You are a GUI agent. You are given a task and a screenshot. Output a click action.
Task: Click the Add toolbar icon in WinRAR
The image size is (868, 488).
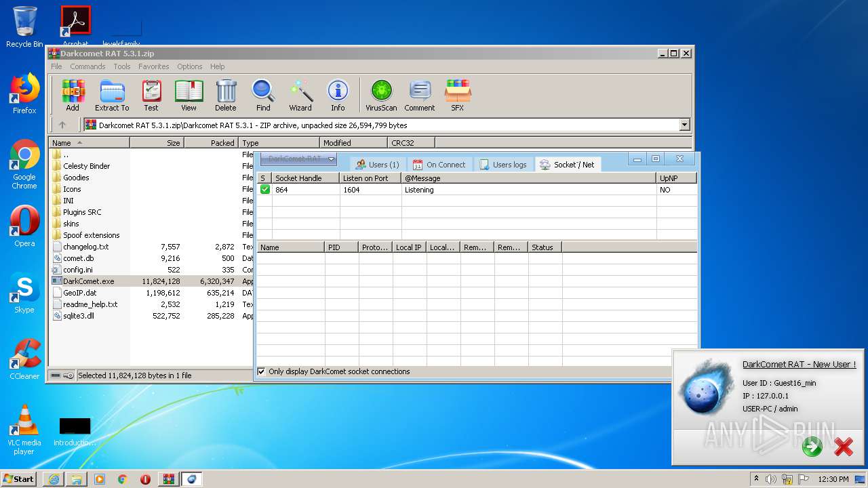point(73,96)
